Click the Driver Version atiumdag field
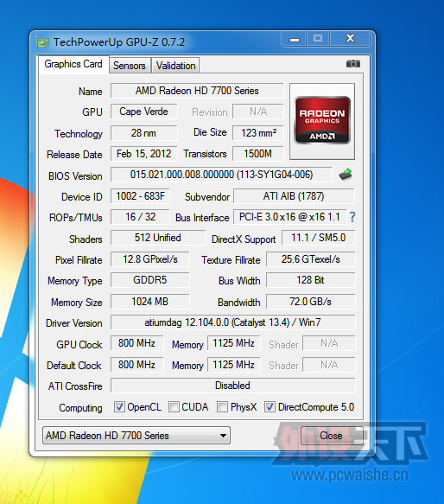 tap(233, 322)
